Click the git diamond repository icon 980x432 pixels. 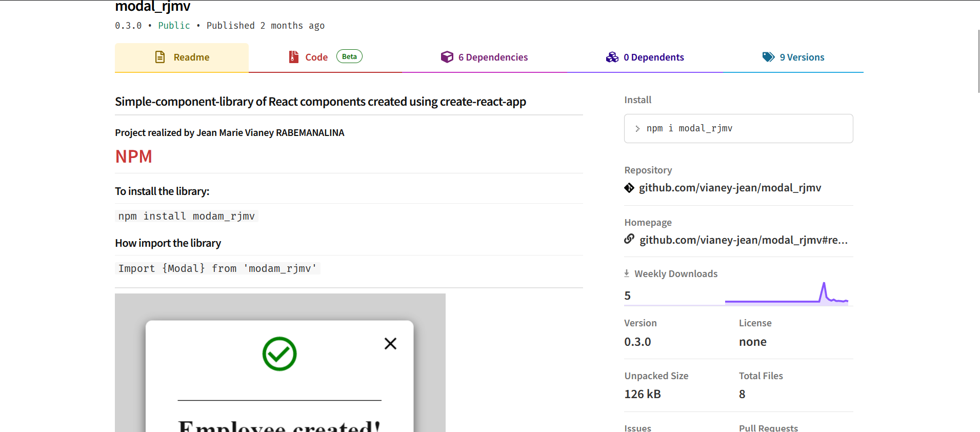(x=629, y=188)
